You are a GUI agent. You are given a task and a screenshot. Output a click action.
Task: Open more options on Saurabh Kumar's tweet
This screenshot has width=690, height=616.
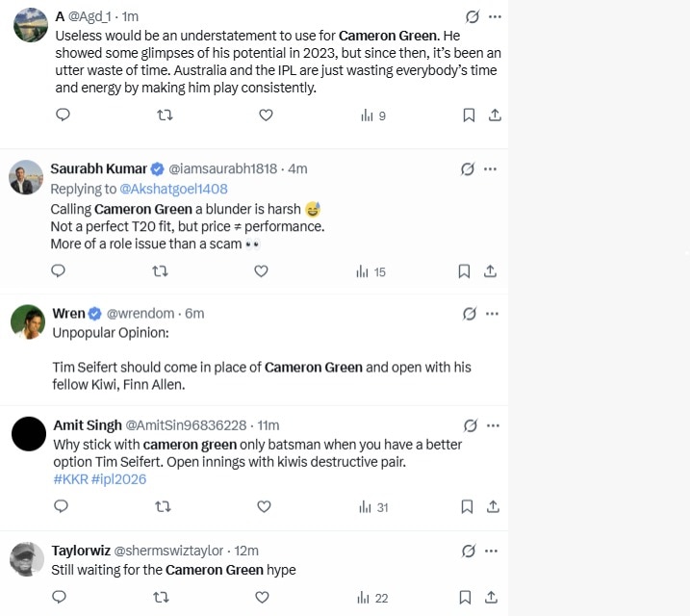[491, 168]
